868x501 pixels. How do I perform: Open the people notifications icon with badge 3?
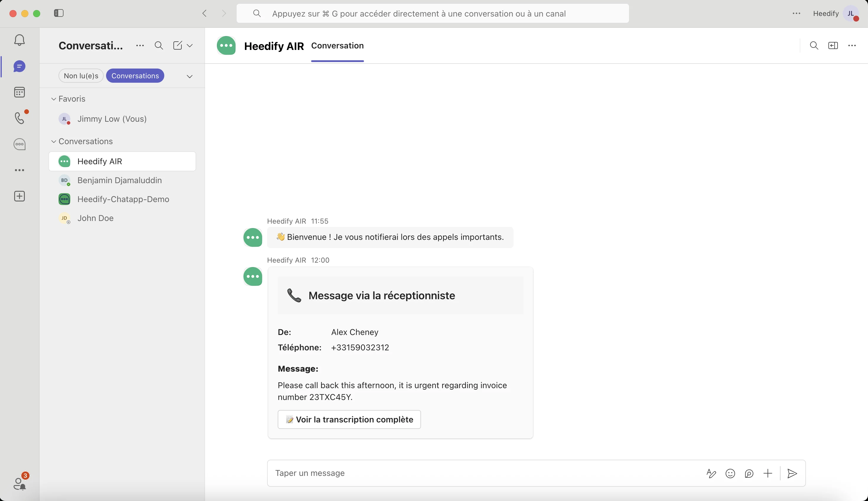19,483
